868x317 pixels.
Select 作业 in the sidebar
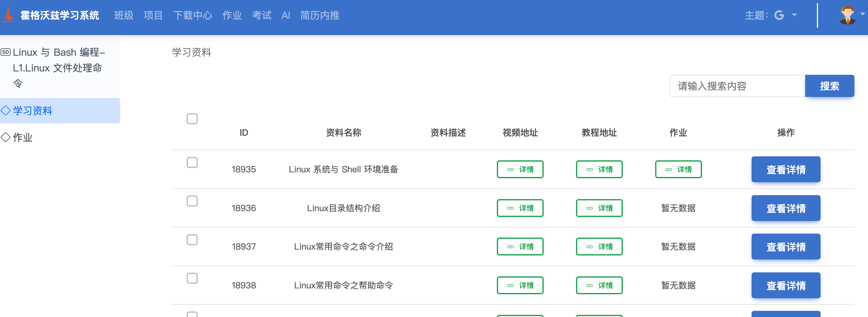(22, 137)
